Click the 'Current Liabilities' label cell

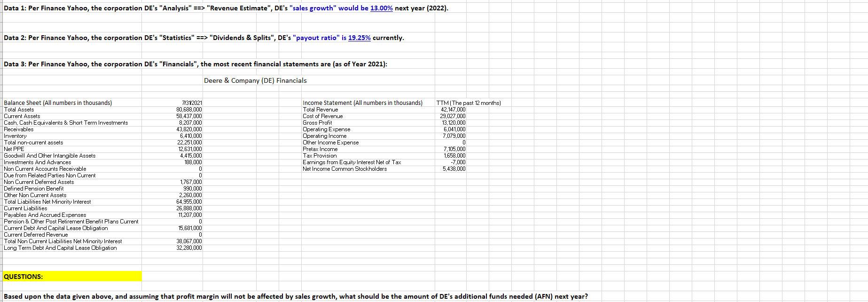click(x=25, y=208)
